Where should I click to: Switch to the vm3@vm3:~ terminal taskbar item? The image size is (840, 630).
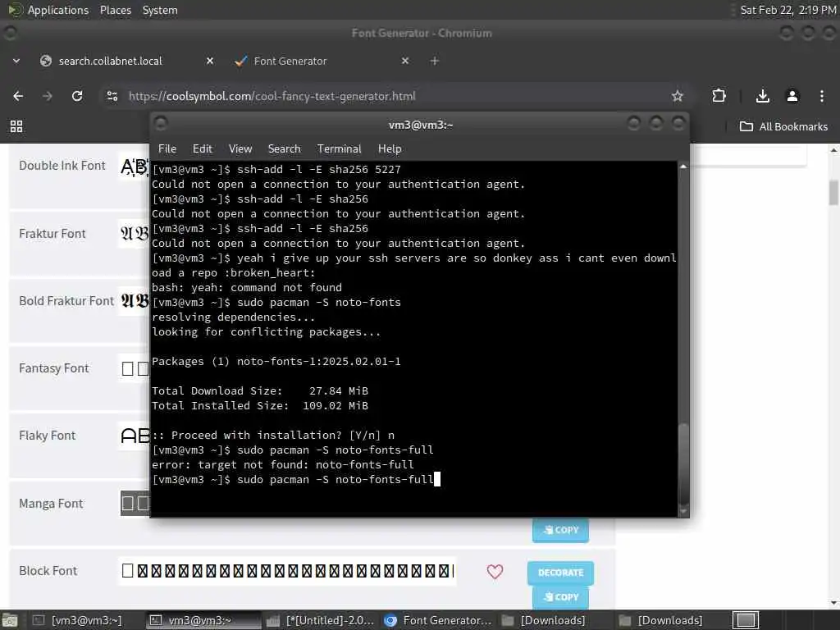coord(203,620)
